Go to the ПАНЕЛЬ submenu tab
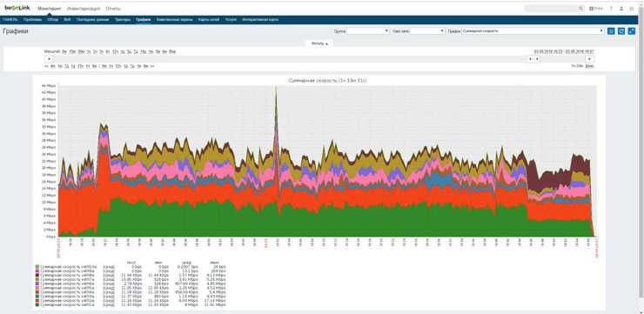This screenshot has height=314, width=644. 10,19
